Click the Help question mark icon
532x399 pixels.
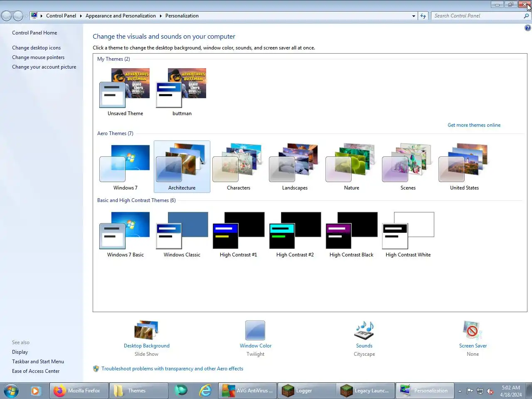[527, 28]
